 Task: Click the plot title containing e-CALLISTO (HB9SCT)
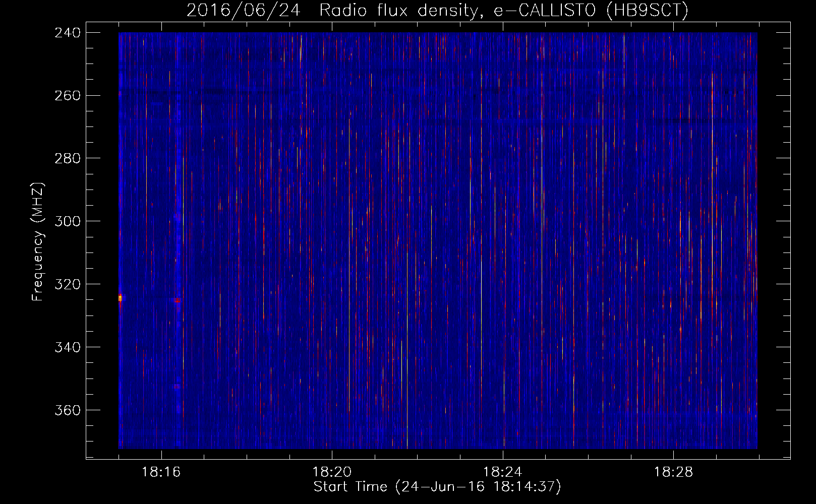(437, 10)
